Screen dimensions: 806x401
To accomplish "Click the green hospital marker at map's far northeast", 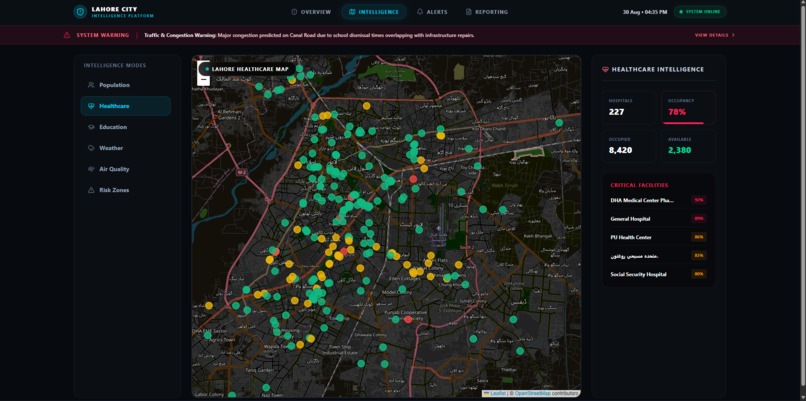I will pos(559,122).
